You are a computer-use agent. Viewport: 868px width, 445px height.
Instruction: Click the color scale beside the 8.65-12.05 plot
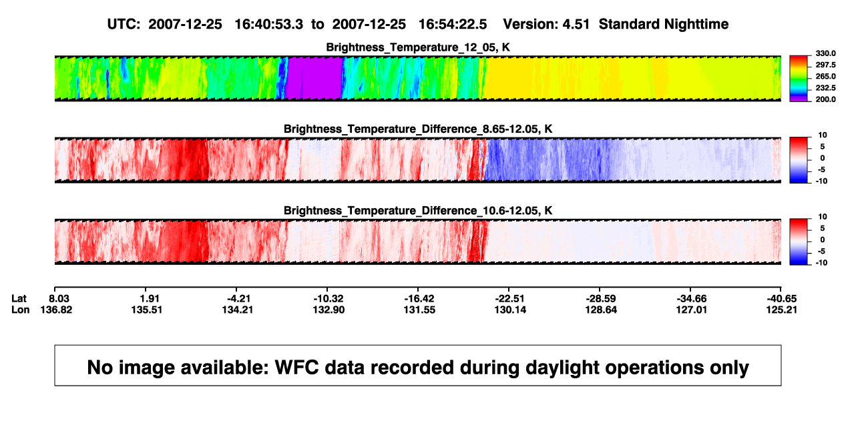coord(799,160)
